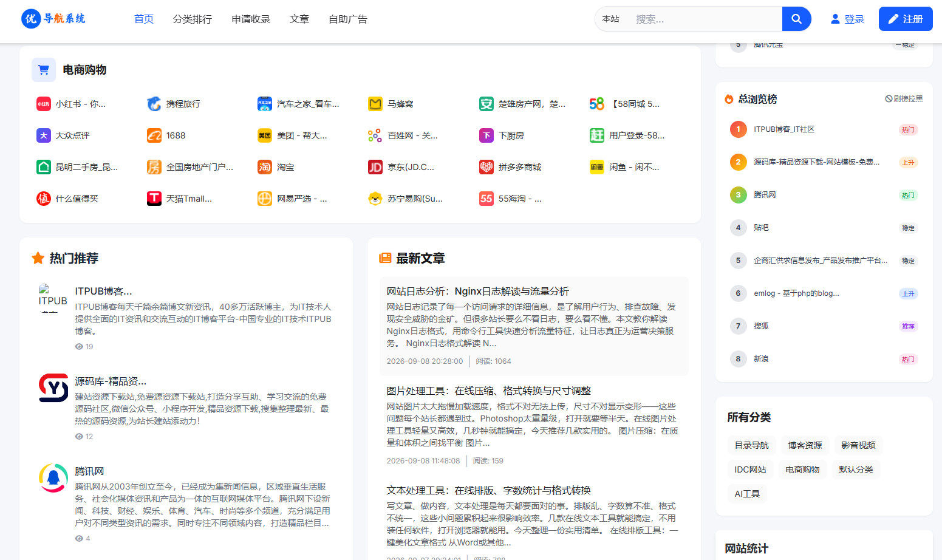The width and height of the screenshot is (942, 560).
Task: Open the 汽车之家 site icon
Action: 265,104
